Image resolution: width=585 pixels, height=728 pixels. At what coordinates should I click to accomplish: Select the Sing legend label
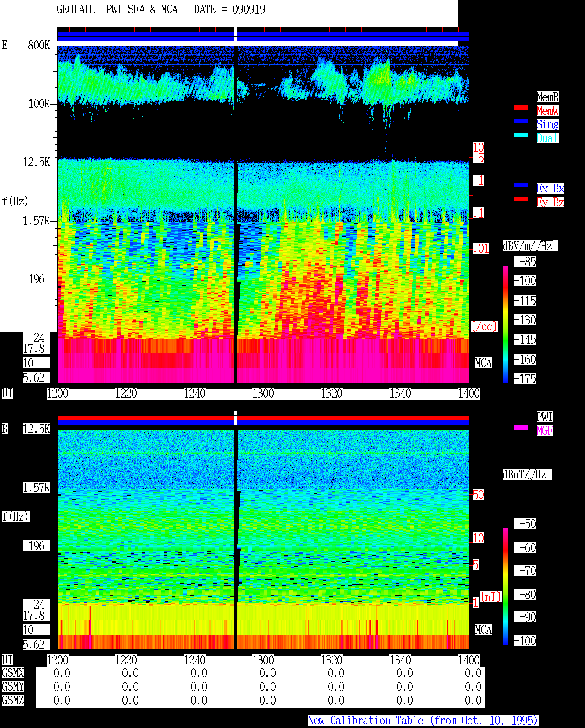[548, 124]
